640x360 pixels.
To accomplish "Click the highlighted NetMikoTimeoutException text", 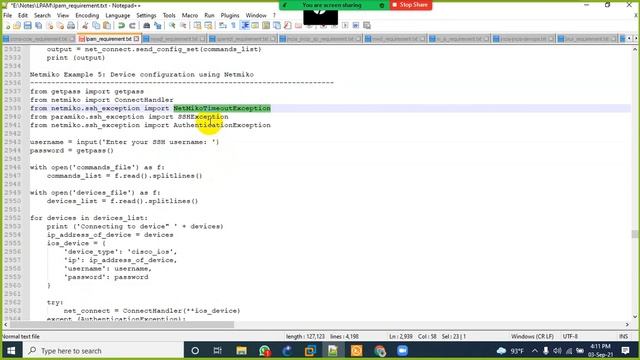I will click(x=222, y=108).
